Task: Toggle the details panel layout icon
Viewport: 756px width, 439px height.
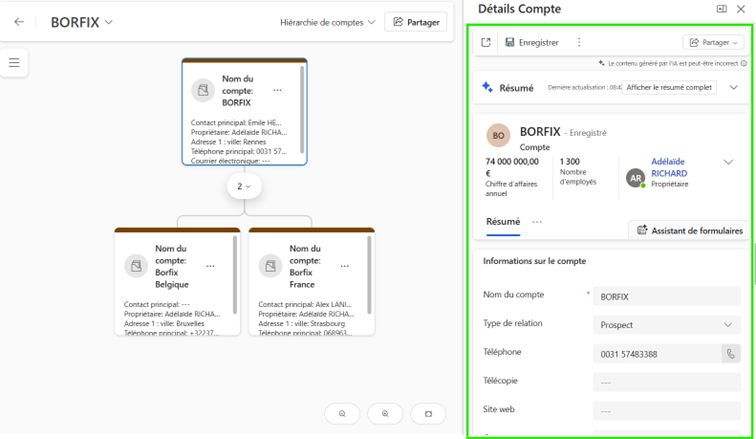Action: point(721,9)
